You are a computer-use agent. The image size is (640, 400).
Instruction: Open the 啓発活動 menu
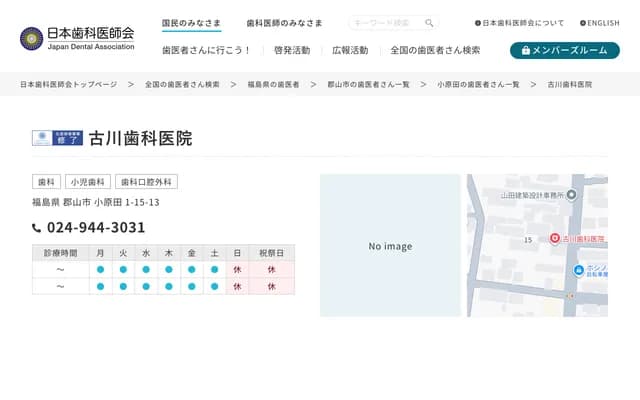click(x=291, y=50)
